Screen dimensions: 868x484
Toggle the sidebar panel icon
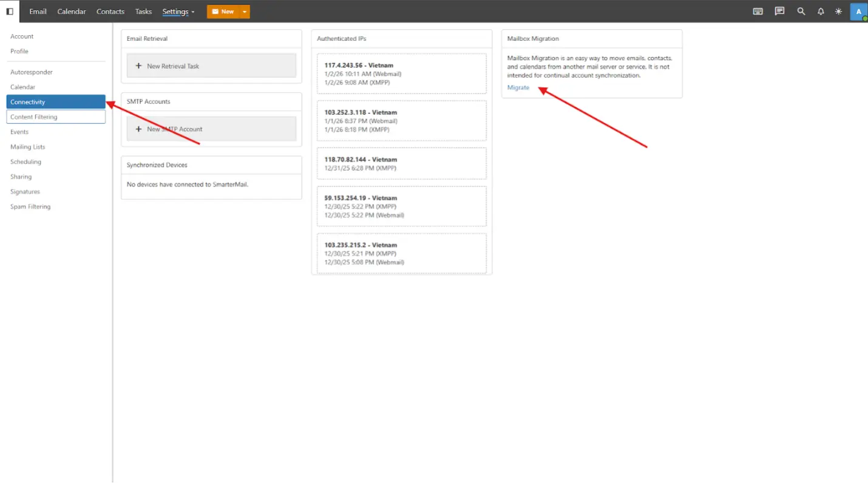[10, 11]
